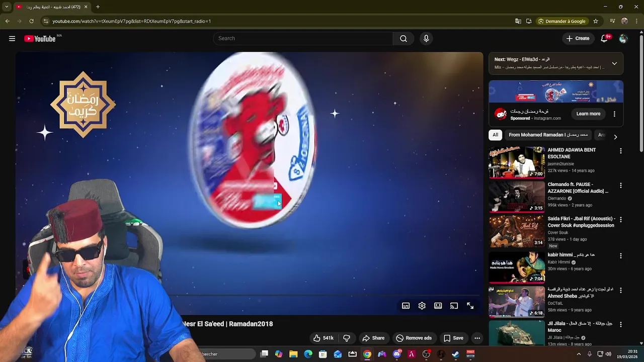Select the All filter chip
This screenshot has width=644, height=362.
tap(495, 135)
